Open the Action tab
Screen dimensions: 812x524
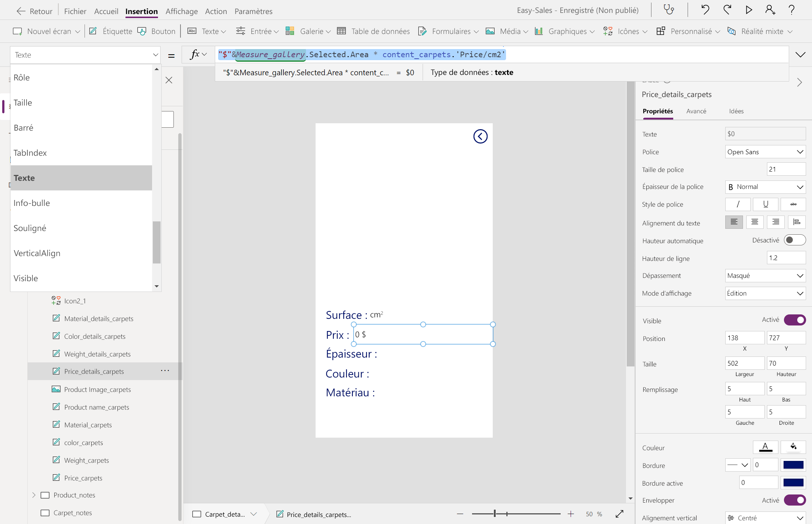216,11
